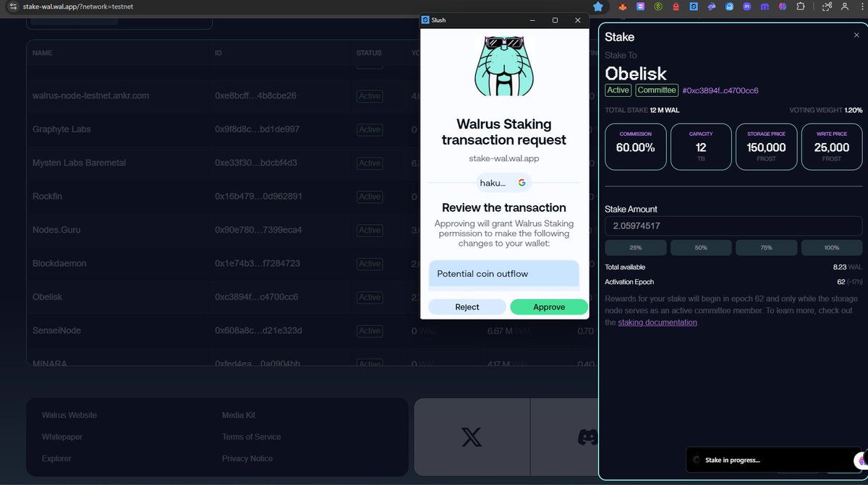Expand the Potential coin outflow section

coord(504,274)
